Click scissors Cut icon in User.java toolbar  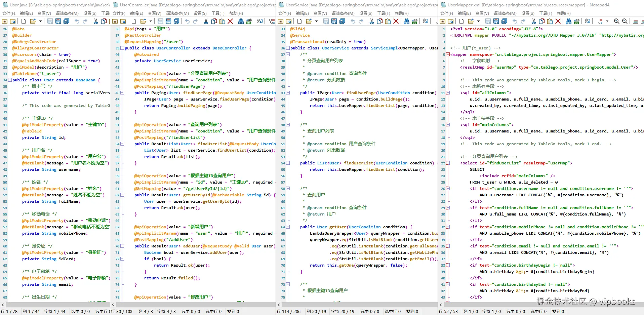(x=95, y=21)
